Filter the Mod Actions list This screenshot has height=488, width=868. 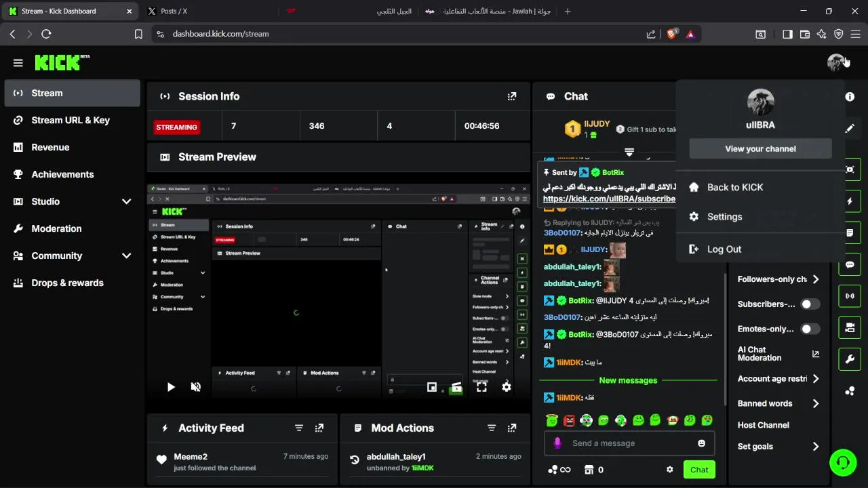(x=492, y=428)
